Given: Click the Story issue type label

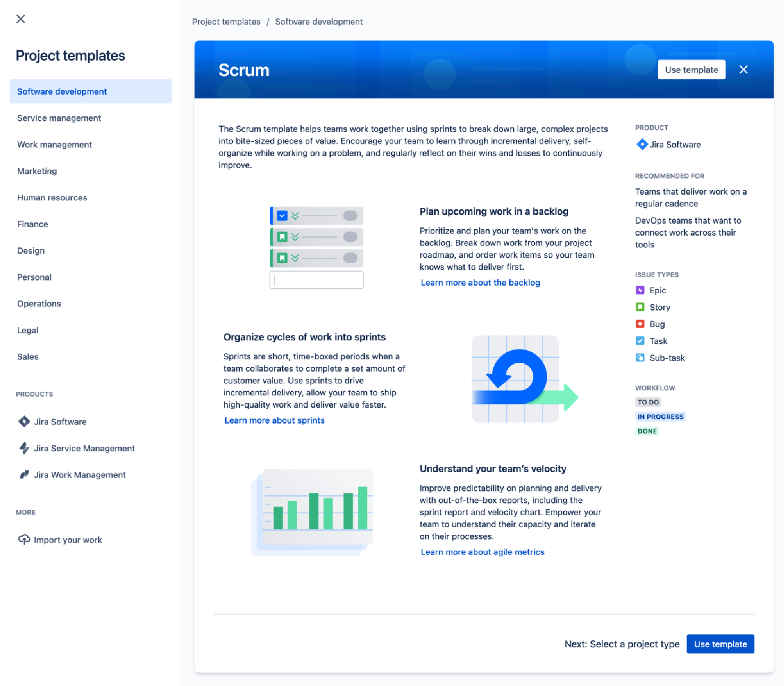Looking at the screenshot, I should pos(660,307).
